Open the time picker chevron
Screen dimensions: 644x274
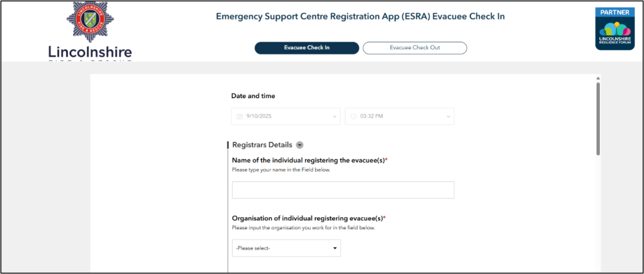pyautogui.click(x=448, y=117)
